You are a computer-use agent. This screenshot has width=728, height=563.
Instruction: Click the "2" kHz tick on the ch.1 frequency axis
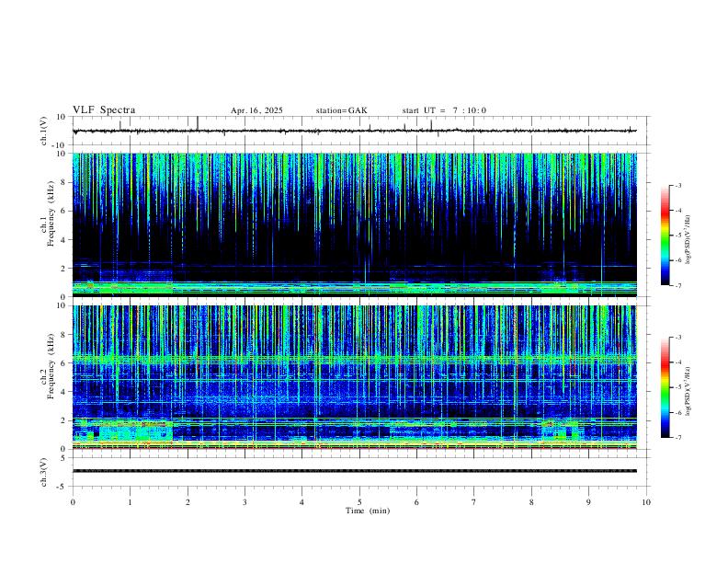(x=64, y=269)
